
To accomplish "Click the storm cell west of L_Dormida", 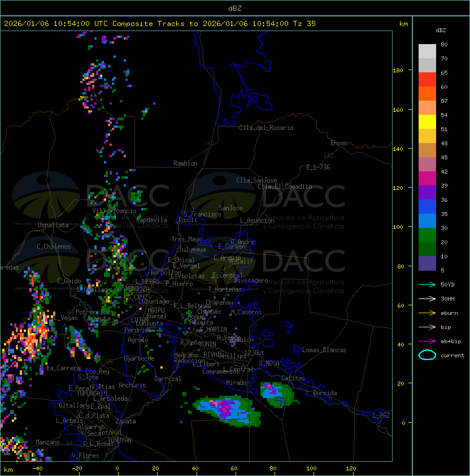I will pyautogui.click(x=277, y=395).
